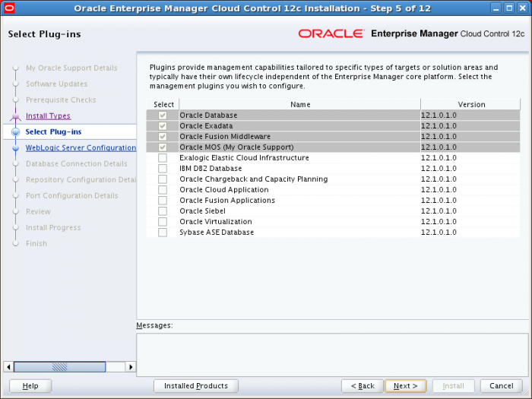Select the IBM DB2 Database name cell
Screen dimensions: 532x399
pyautogui.click(x=299, y=168)
